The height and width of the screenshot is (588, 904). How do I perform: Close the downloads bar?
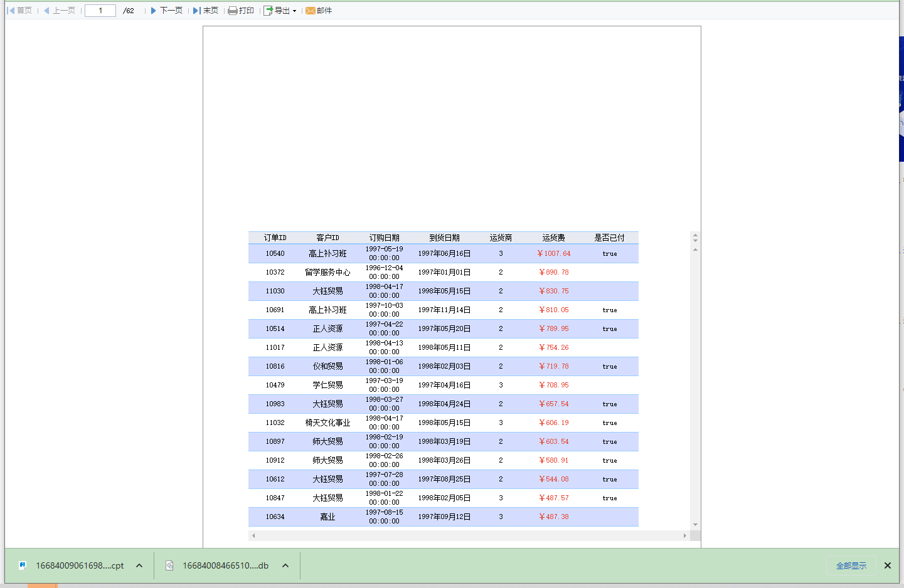pos(887,565)
